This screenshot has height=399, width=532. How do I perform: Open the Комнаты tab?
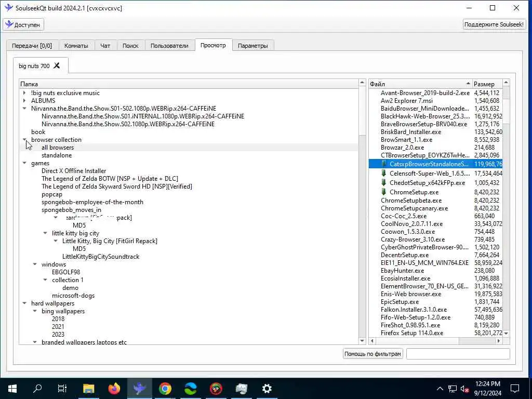point(76,46)
